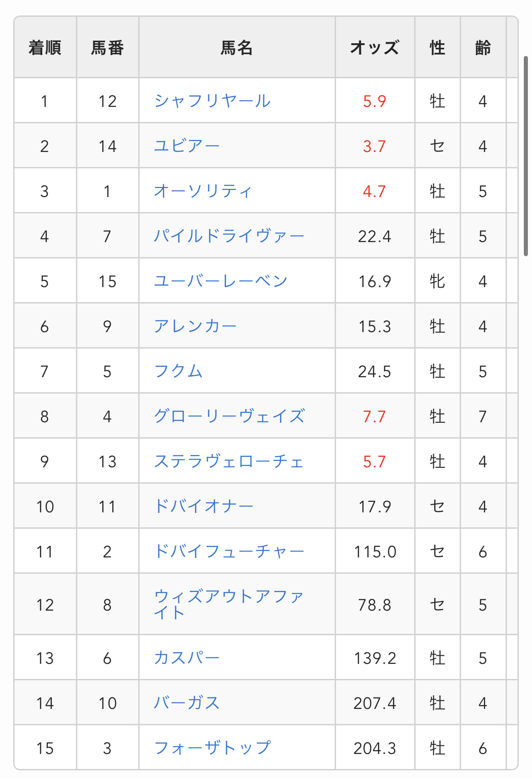Open the バーガス horse link
The image size is (532, 779).
[187, 703]
